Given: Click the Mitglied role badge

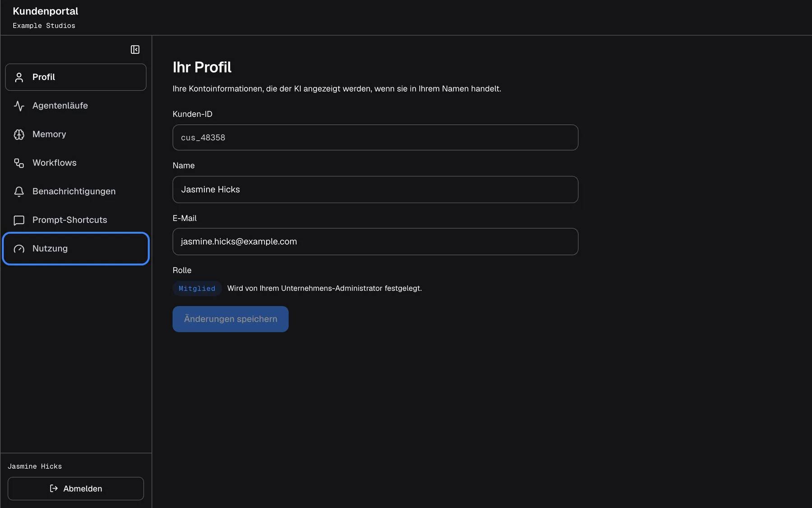Looking at the screenshot, I should 197,289.
